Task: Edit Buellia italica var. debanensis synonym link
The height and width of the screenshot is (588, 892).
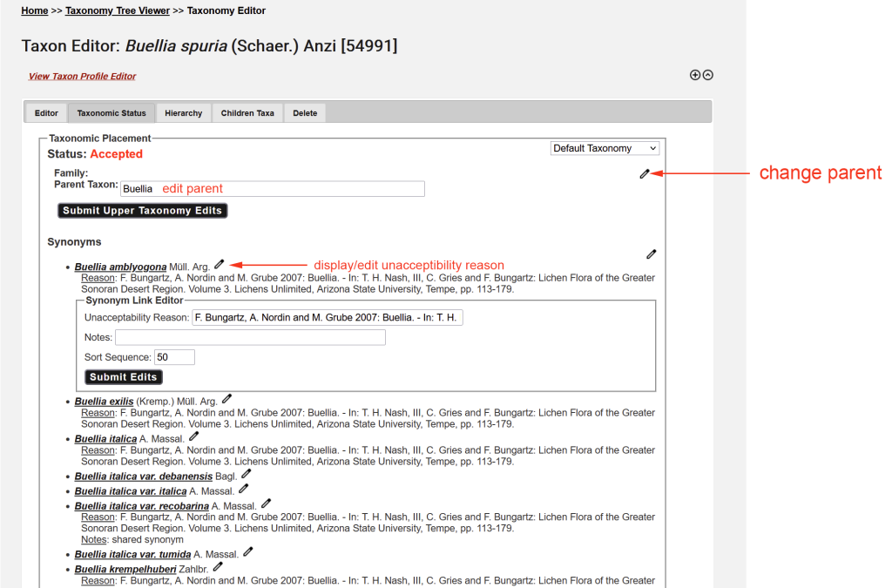Action: [x=247, y=474]
